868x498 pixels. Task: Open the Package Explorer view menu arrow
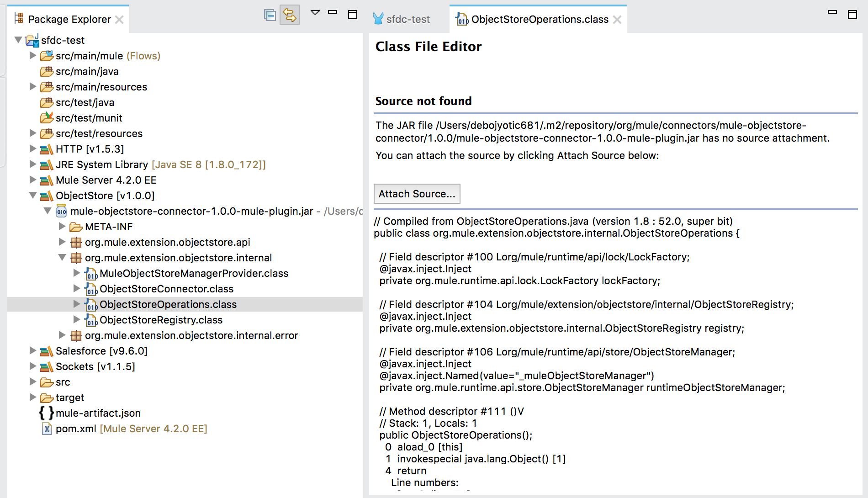click(314, 14)
